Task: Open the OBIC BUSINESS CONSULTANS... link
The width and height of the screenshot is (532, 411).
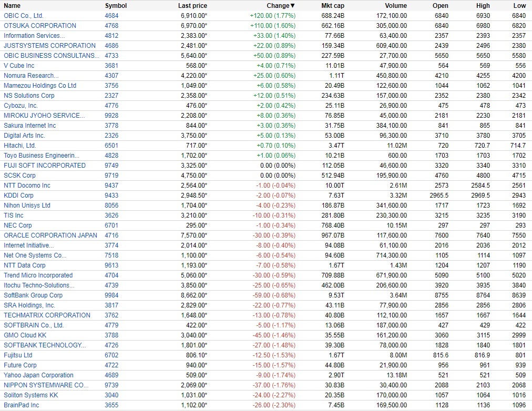Action: click(x=52, y=56)
